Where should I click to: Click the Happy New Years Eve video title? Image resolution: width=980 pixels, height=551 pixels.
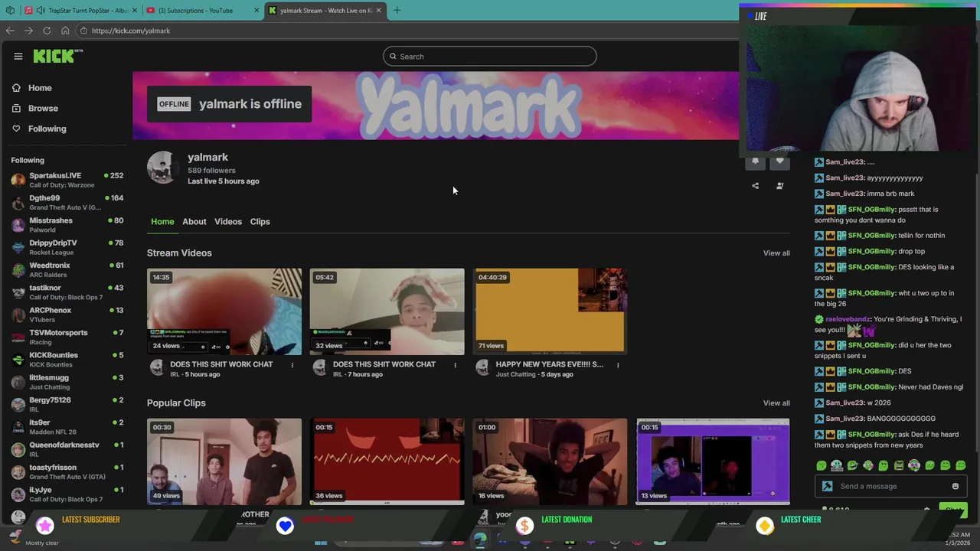549,364
